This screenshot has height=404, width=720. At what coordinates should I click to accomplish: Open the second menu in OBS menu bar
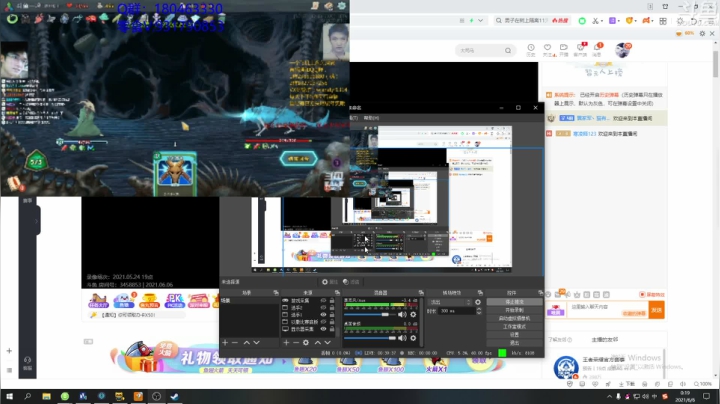[x=371, y=118]
